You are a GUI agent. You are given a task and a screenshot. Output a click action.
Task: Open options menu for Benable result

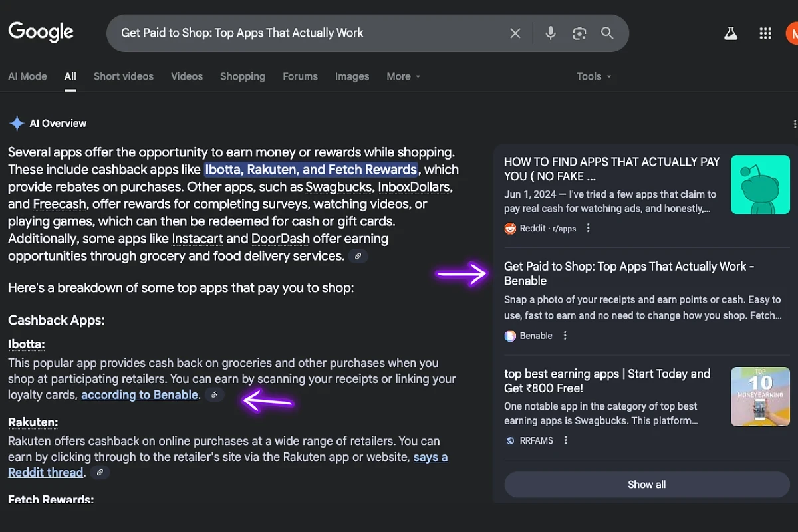(x=565, y=336)
